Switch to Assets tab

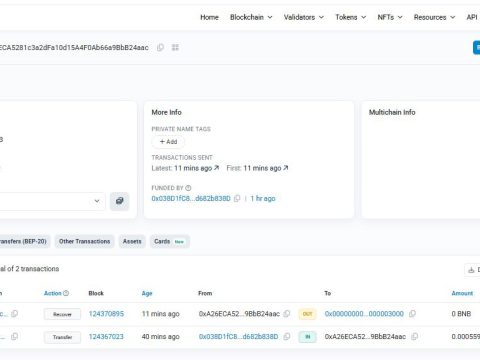tap(132, 241)
